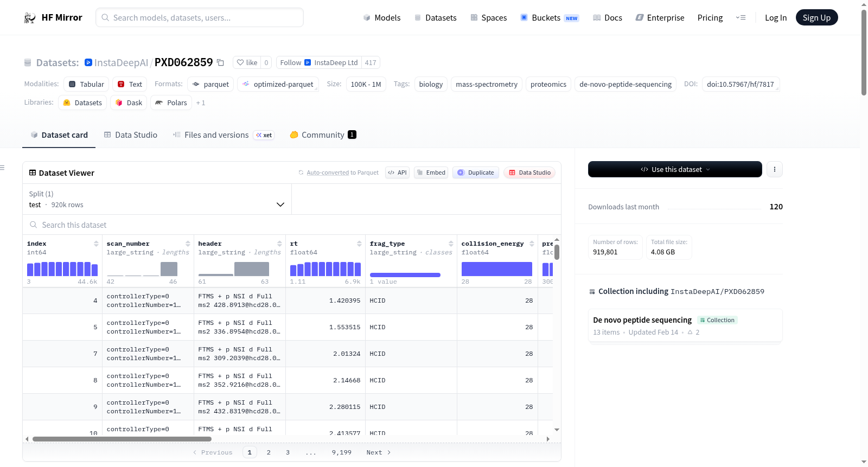Image resolution: width=868 pixels, height=467 pixels.
Task: Expand the Split selector showing test
Action: [157, 199]
